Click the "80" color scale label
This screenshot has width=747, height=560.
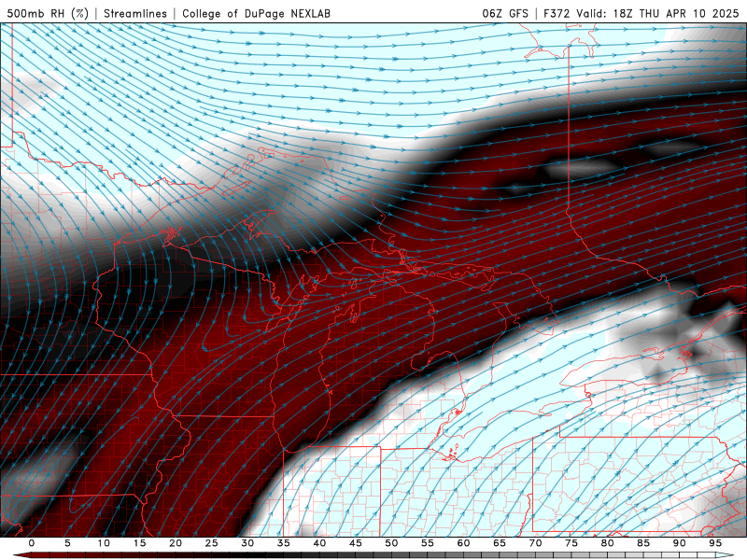607,543
